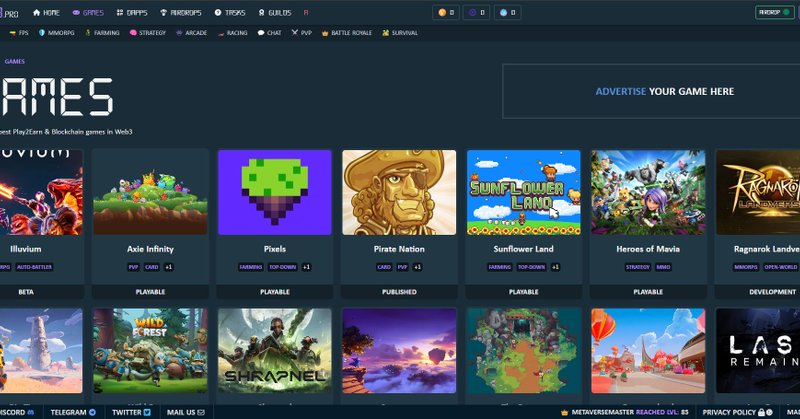Viewport: 800px width, 419px height.
Task: Expand the +1 tags on Pirate Nation
Action: pyautogui.click(x=417, y=267)
